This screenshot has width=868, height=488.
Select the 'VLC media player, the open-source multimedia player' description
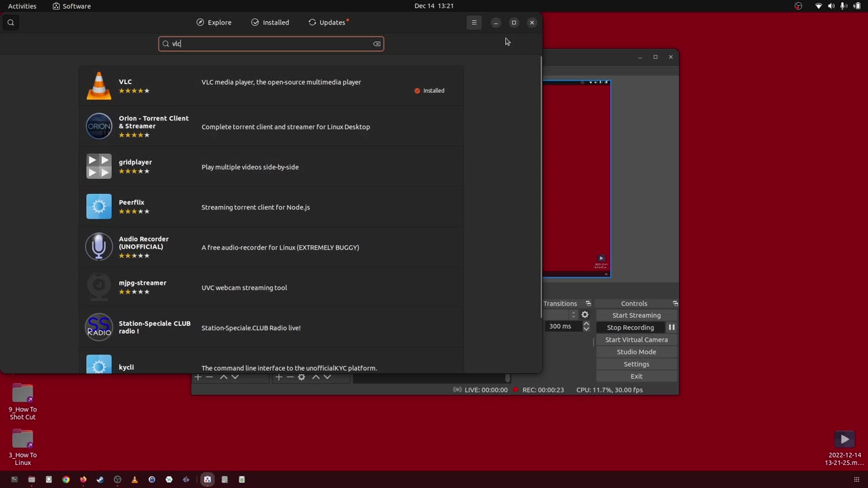point(281,82)
